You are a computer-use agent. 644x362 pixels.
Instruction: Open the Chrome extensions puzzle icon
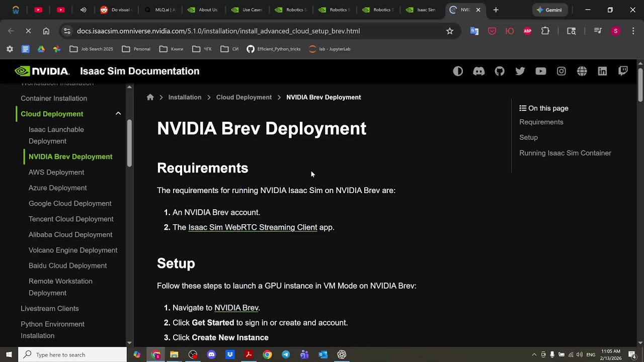coord(545,31)
